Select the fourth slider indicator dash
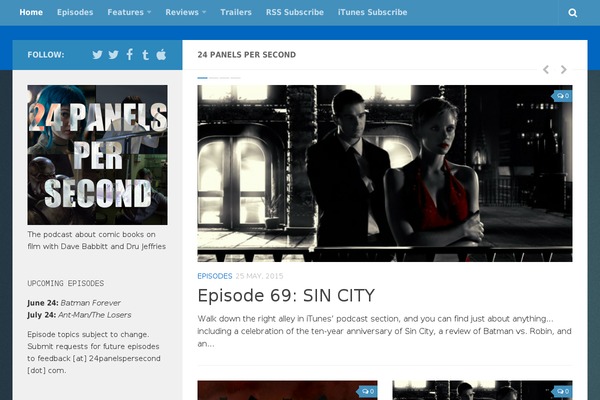Image resolution: width=600 pixels, height=400 pixels. (236, 78)
